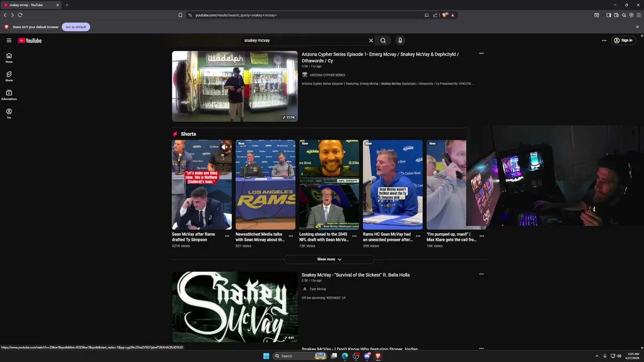Open options for I Don't Know Why video
This screenshot has width=644, height=362.
click(481, 348)
